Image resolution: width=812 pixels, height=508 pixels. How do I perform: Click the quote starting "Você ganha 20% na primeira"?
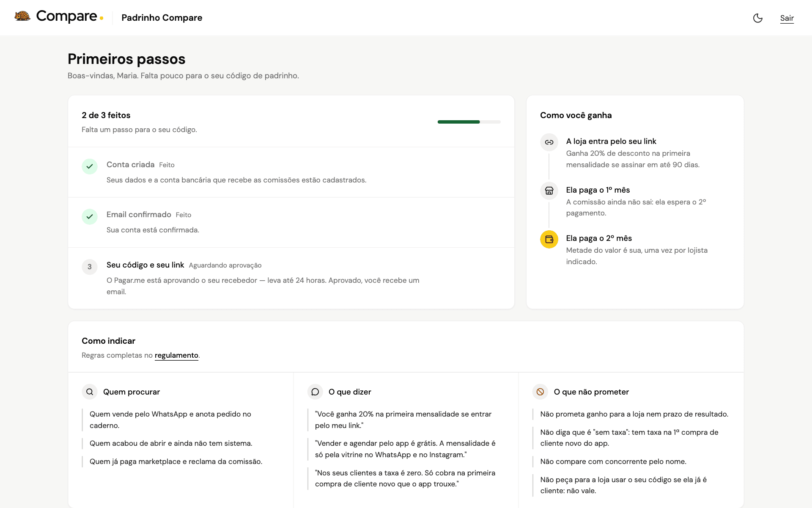click(403, 420)
